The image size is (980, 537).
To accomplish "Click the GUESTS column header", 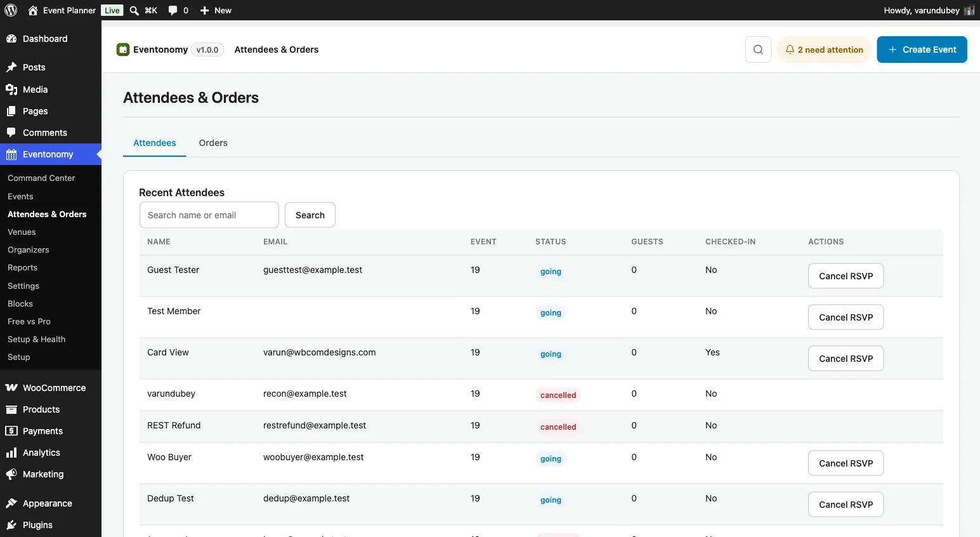I will [x=647, y=242].
